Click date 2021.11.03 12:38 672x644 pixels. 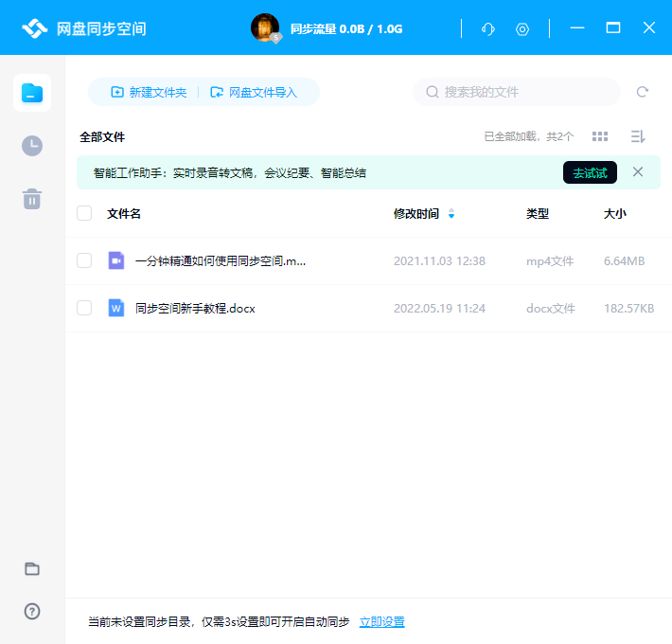[x=439, y=261]
